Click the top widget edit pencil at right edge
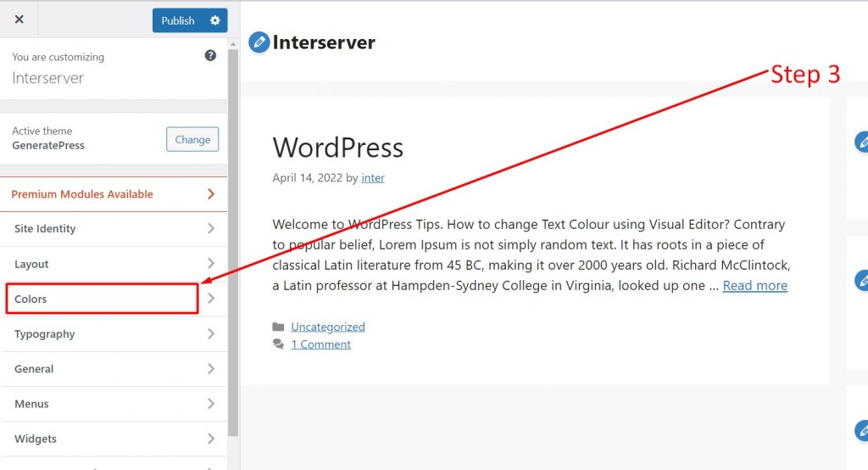 point(862,142)
